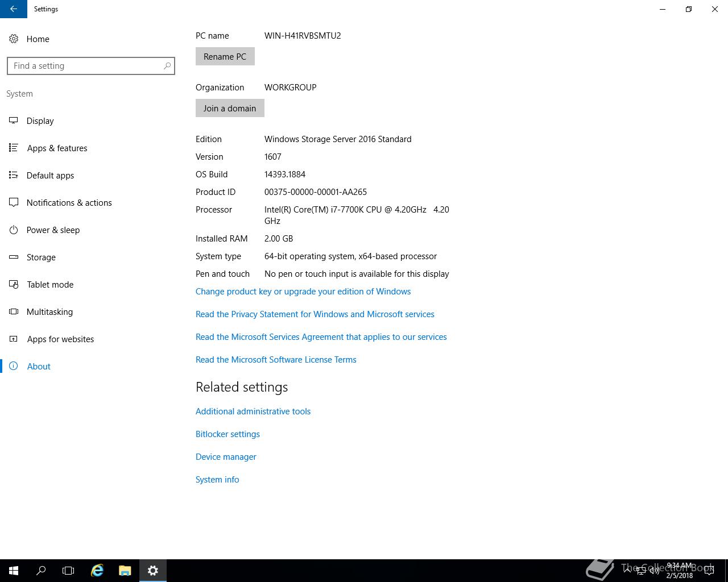The width and height of the screenshot is (728, 582).
Task: Open Additional administrative tools
Action: click(253, 411)
